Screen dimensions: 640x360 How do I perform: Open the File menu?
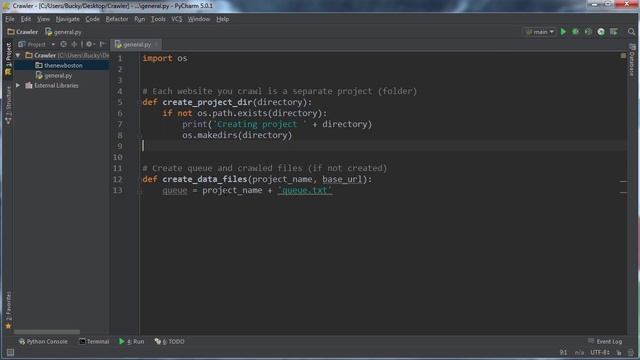point(10,19)
